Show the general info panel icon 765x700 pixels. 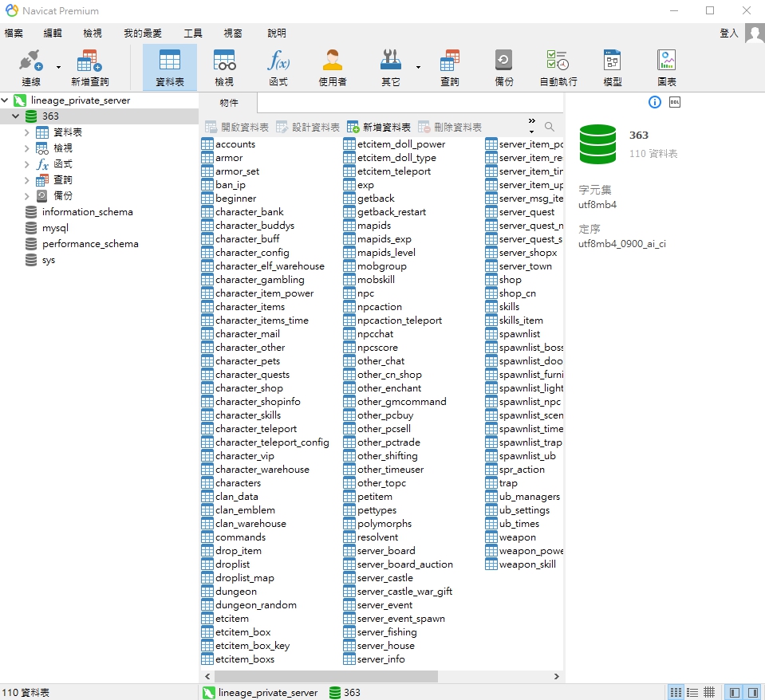point(655,102)
